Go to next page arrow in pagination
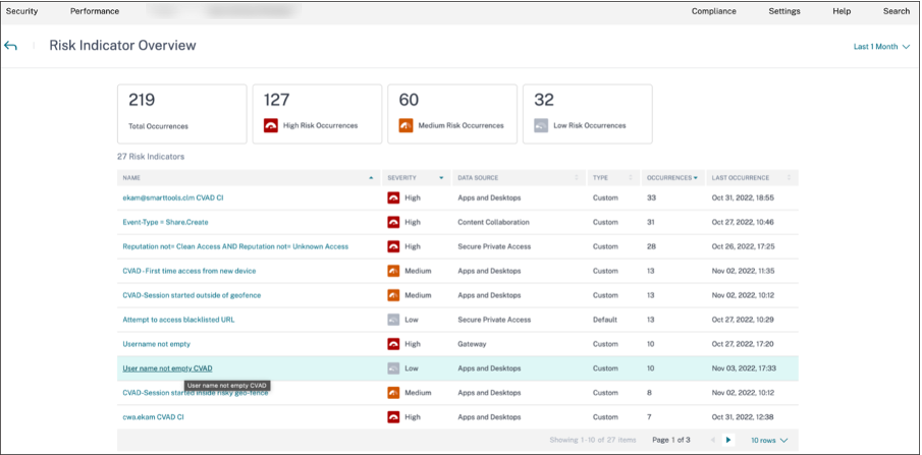This screenshot has height=455, width=922. click(728, 440)
